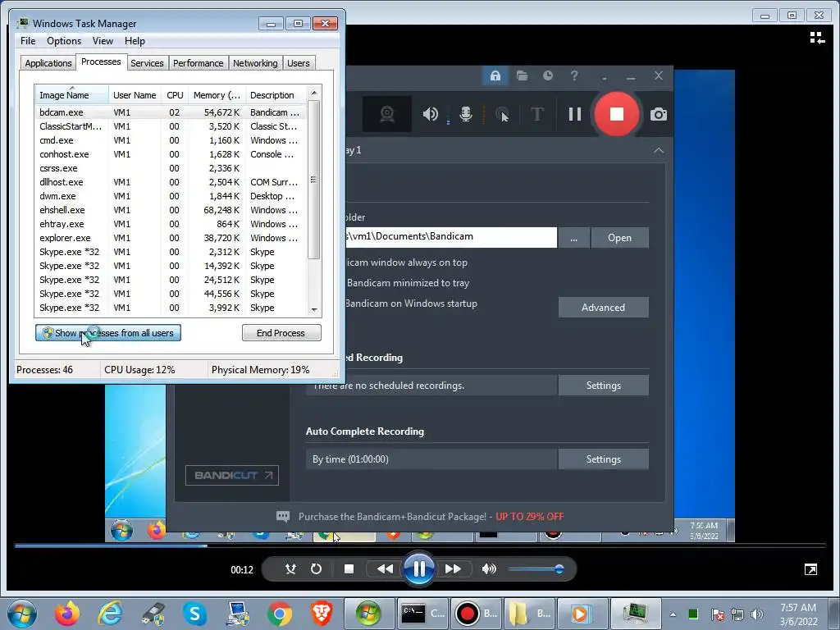The width and height of the screenshot is (840, 630).
Task: Switch to the Users tab
Action: (x=298, y=63)
